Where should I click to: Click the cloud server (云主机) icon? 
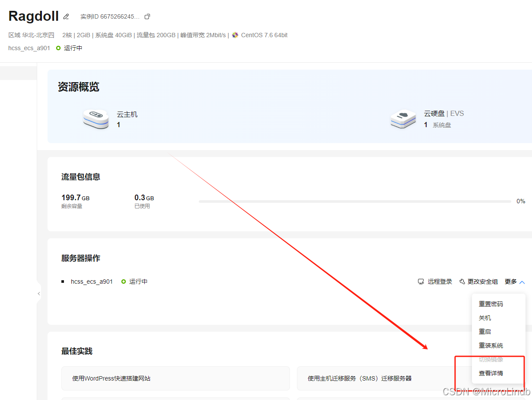click(96, 119)
